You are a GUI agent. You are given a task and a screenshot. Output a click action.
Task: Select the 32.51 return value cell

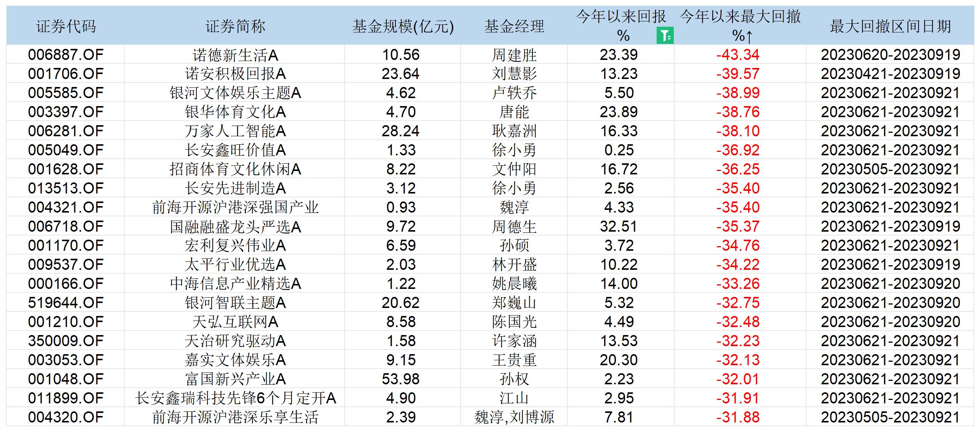click(619, 226)
